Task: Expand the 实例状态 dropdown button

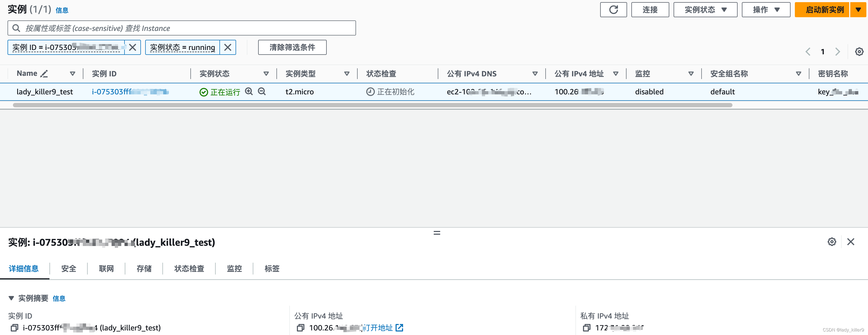Action: [x=705, y=10]
